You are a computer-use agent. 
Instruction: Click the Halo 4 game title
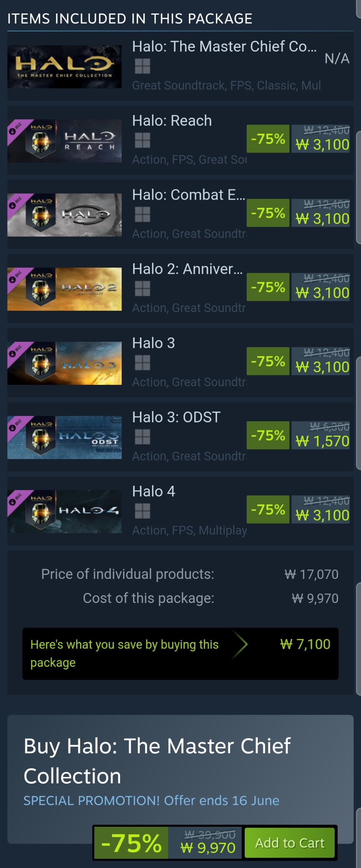pyautogui.click(x=154, y=491)
